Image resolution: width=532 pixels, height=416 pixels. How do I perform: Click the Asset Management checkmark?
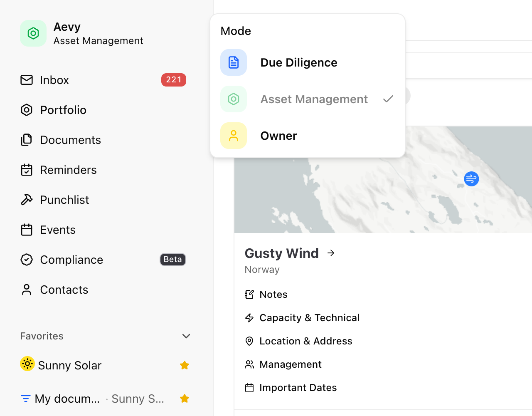pos(388,99)
